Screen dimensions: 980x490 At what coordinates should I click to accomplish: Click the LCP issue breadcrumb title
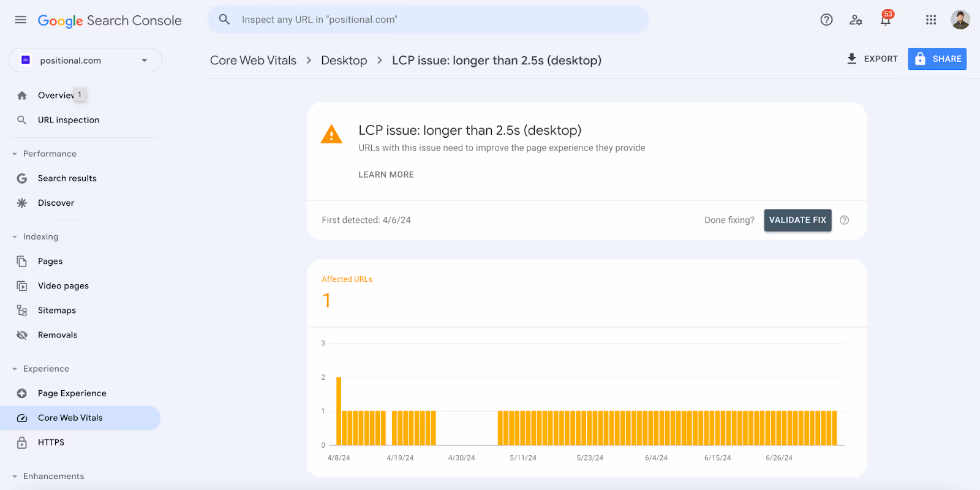pos(497,60)
